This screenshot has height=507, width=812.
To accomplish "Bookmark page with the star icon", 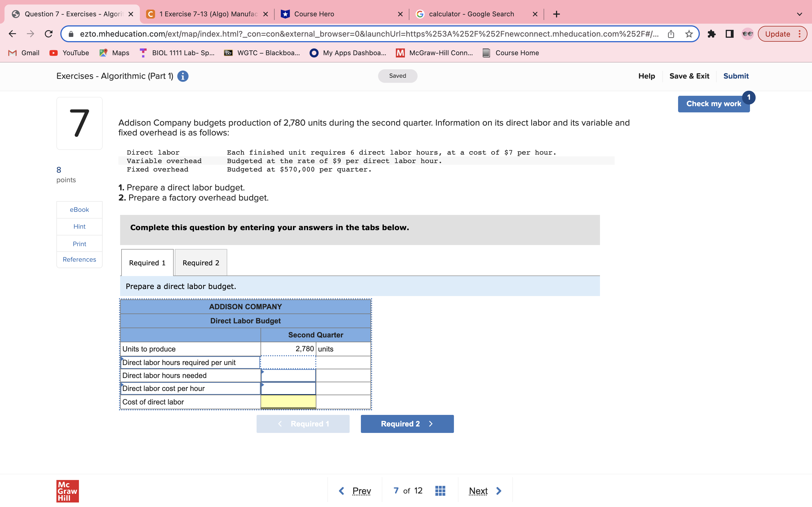I will click(689, 34).
